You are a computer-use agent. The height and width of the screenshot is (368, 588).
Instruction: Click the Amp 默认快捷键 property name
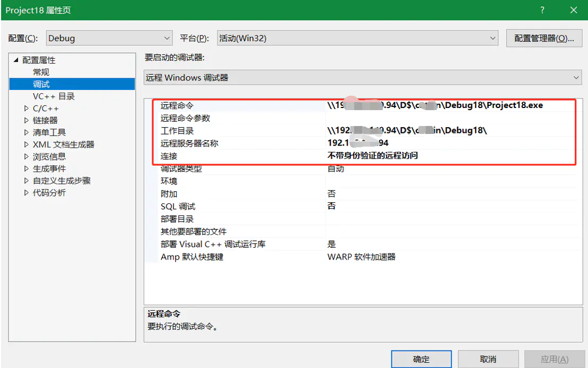pyautogui.click(x=191, y=257)
